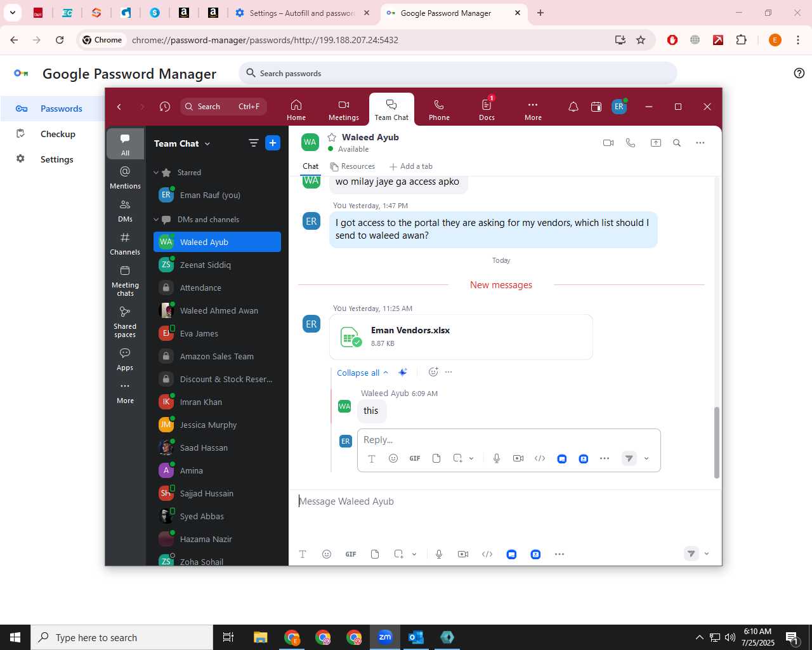Open Meeting chats in sidebar
Viewport: 812px width, 650px height.
[x=125, y=281]
